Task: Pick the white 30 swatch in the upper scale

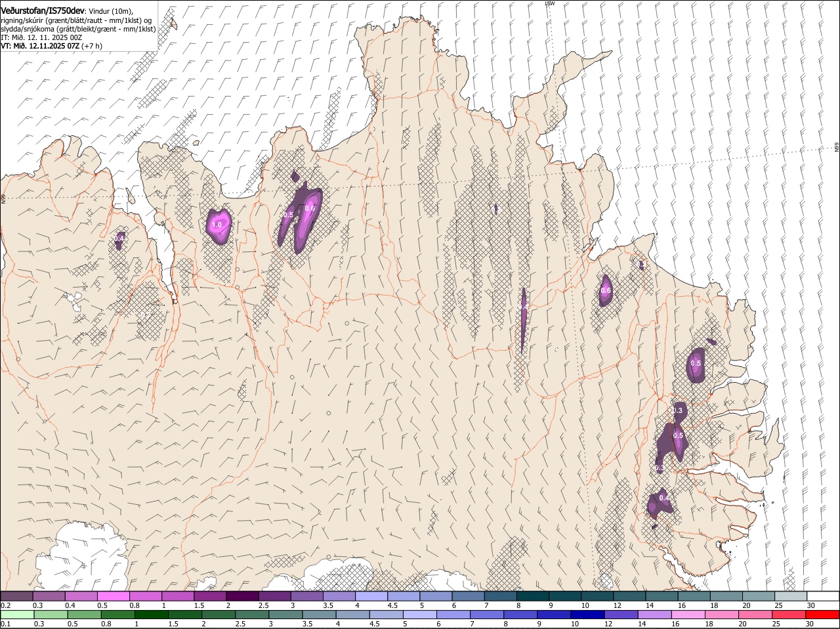Action: tap(824, 596)
